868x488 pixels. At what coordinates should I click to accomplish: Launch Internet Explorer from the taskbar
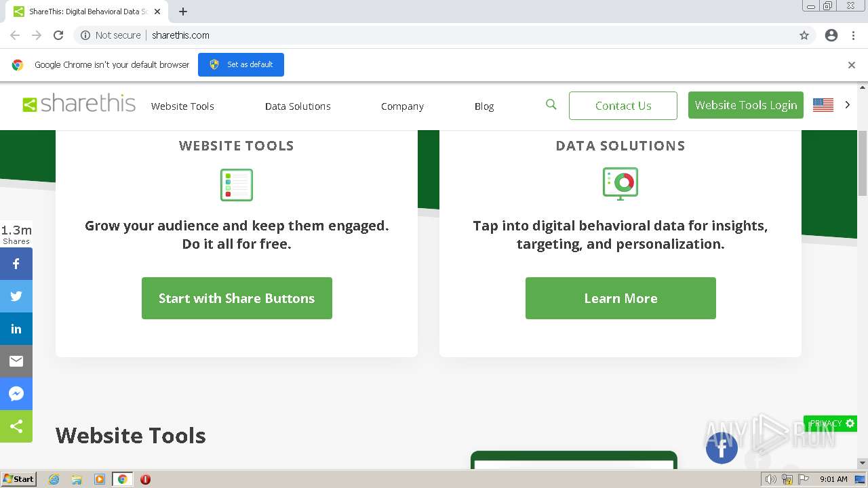[x=54, y=479]
